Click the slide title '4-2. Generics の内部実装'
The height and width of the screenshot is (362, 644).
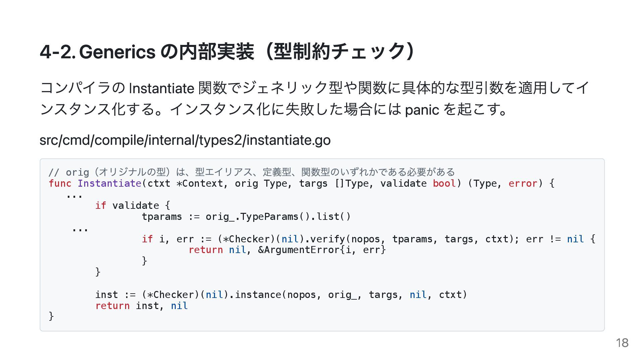pyautogui.click(x=147, y=52)
